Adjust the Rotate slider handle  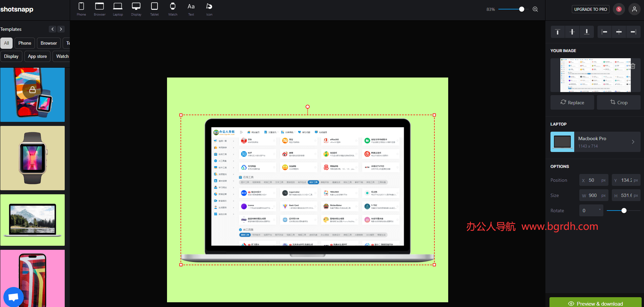click(624, 211)
